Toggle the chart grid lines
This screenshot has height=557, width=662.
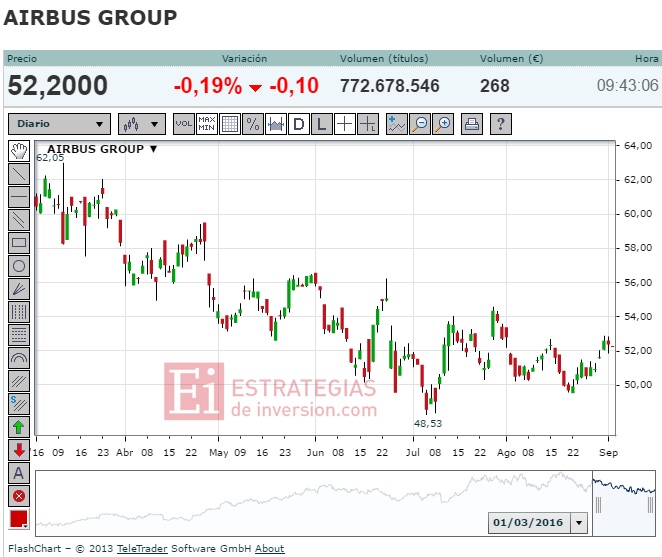(230, 124)
